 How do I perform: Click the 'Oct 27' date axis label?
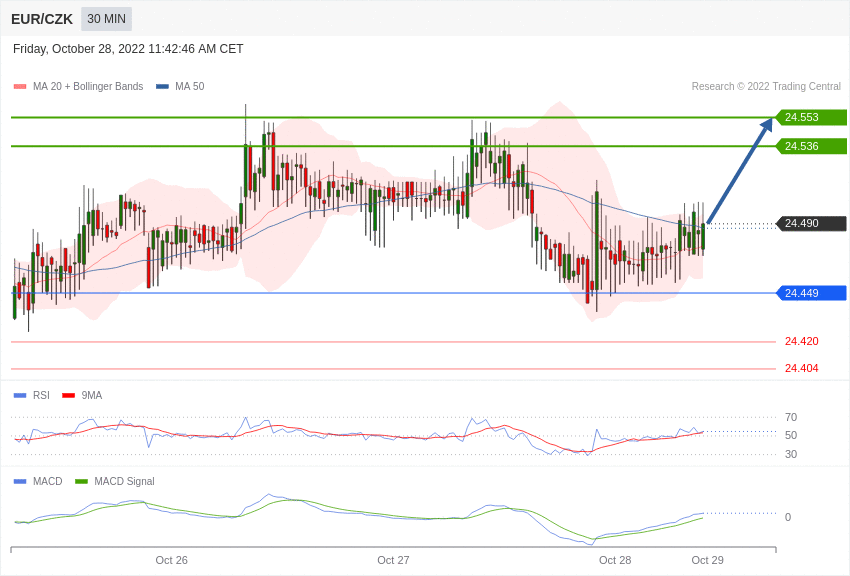[393, 560]
